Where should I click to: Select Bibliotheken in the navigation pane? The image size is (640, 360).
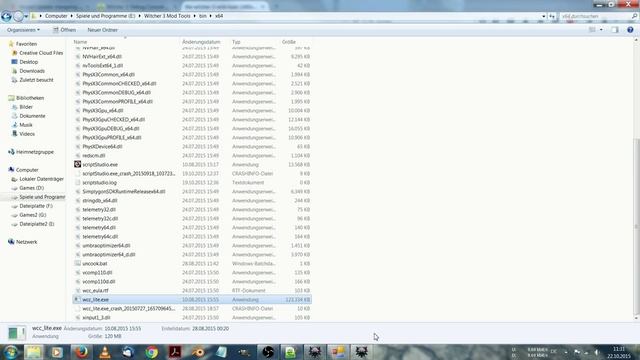pos(30,98)
